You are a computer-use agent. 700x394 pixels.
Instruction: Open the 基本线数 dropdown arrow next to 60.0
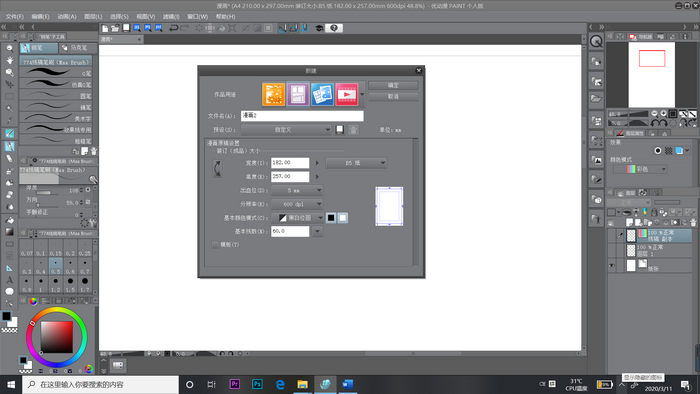coord(317,232)
